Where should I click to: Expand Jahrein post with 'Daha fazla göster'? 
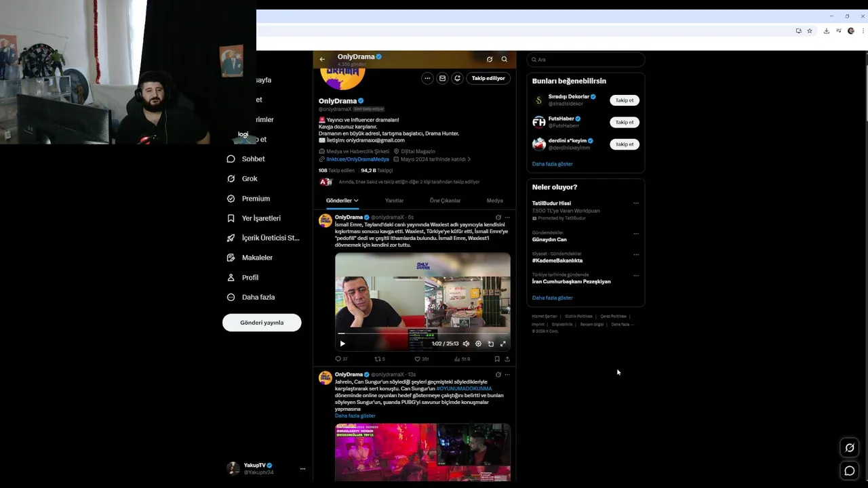click(355, 416)
